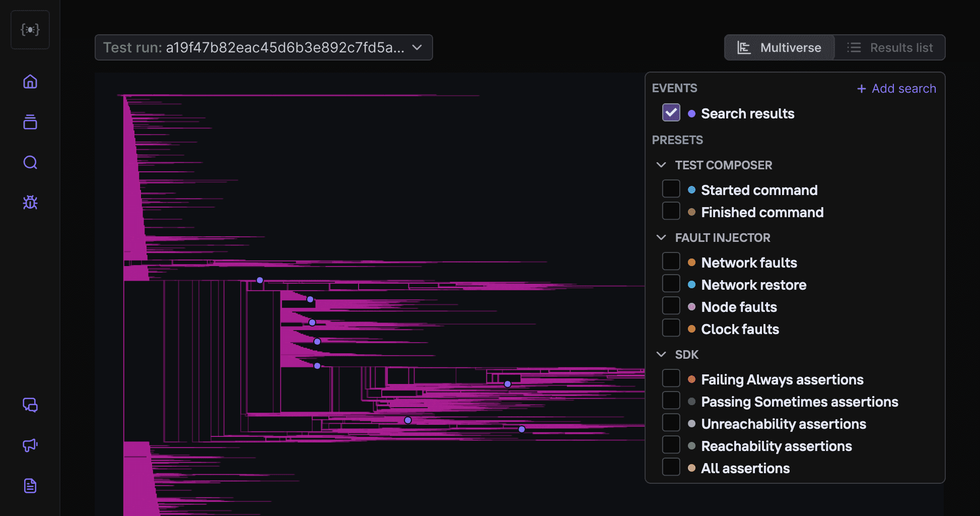Disable the Search results event
The width and height of the screenshot is (980, 516).
tap(671, 112)
